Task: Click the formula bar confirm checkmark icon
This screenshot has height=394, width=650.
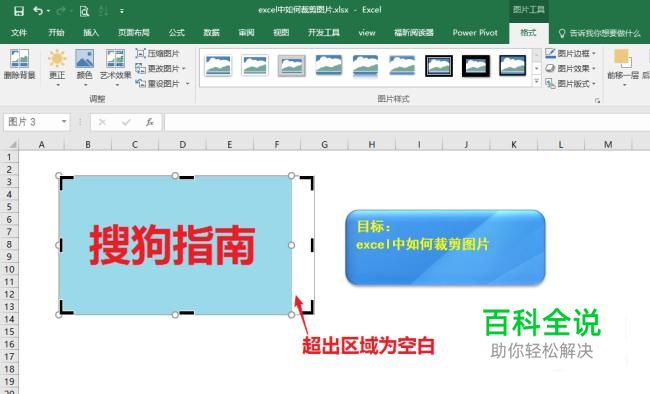Action: point(126,122)
